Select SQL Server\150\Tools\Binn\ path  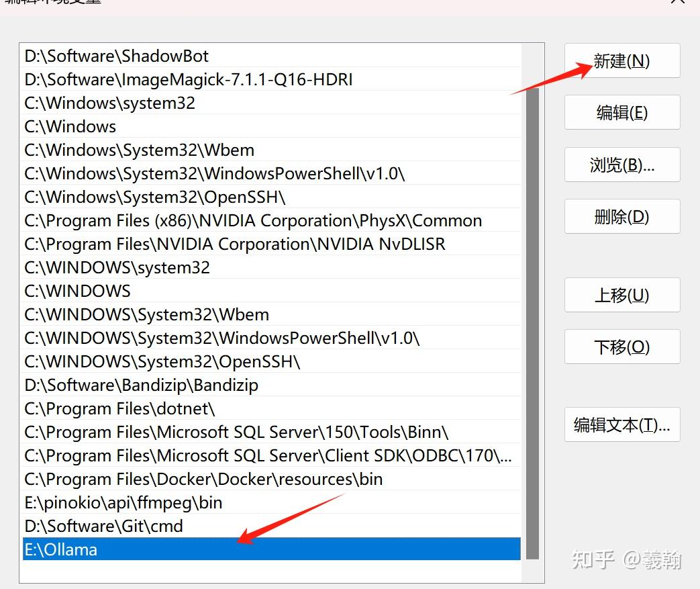271,432
